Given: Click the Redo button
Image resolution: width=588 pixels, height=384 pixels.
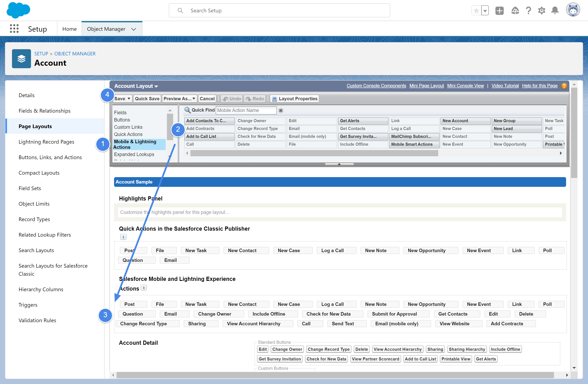Looking at the screenshot, I should pyautogui.click(x=255, y=99).
